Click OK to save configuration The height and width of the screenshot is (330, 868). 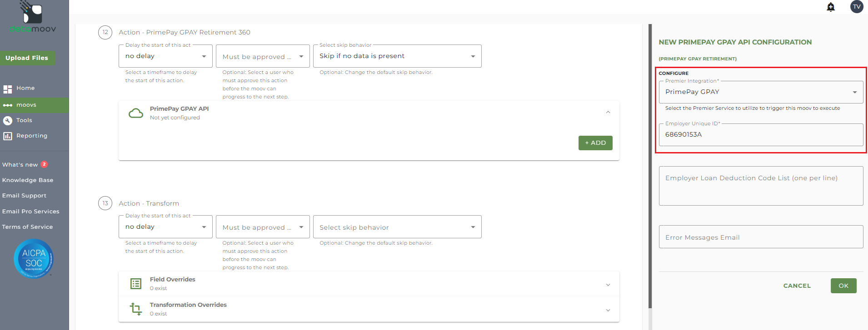click(843, 286)
